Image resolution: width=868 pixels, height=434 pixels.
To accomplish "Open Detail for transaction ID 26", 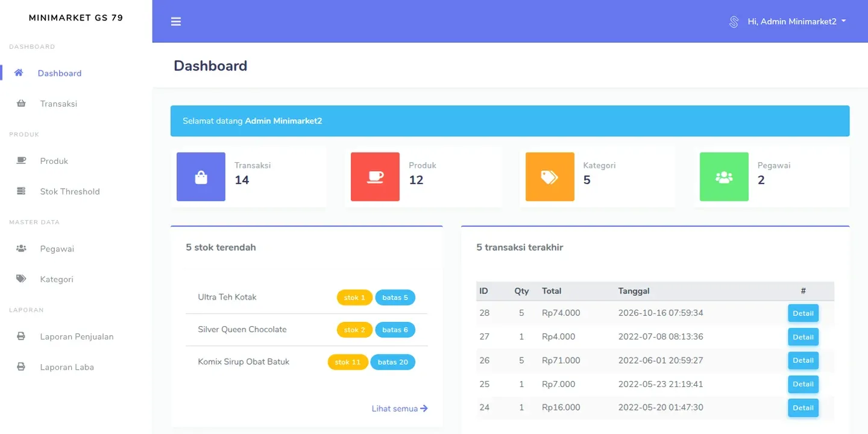I will click(803, 360).
